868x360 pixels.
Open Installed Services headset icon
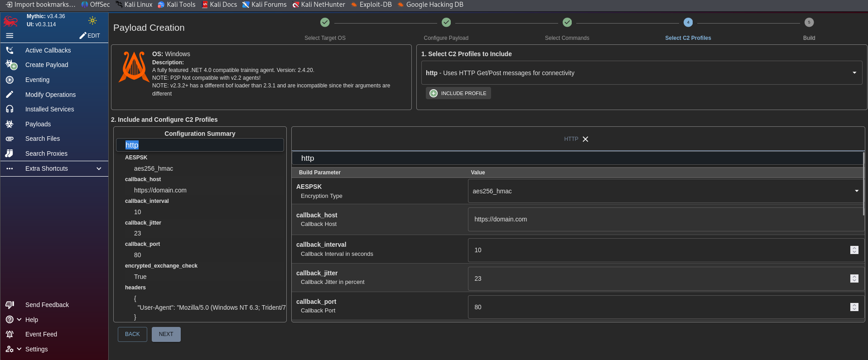pos(10,109)
